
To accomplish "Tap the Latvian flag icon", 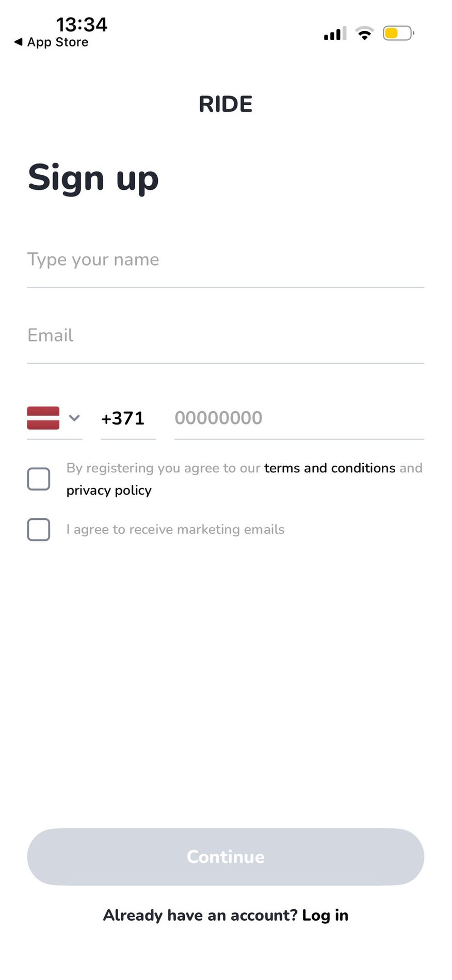I will click(x=43, y=418).
